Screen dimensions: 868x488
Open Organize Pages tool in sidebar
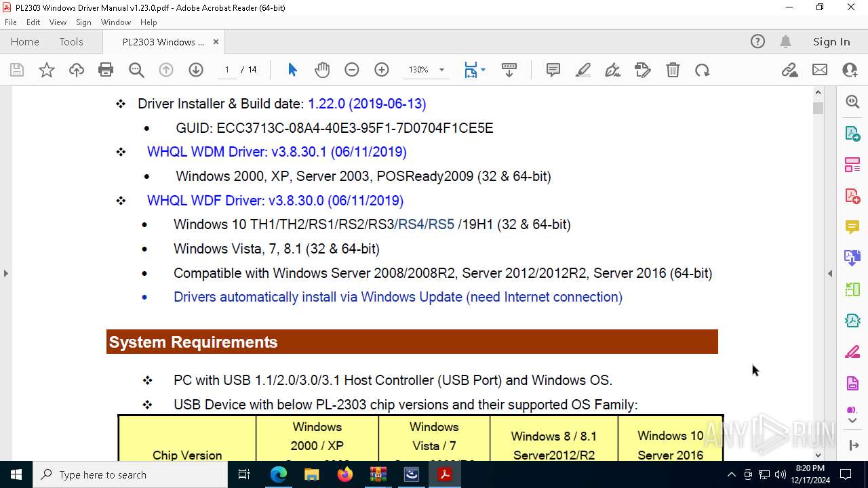pos(852,164)
